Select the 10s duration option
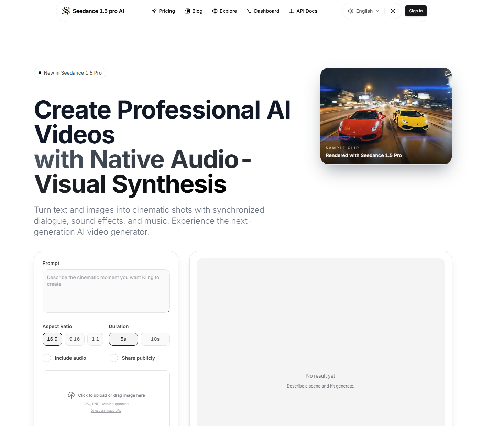This screenshot has height=426, width=504. click(155, 339)
